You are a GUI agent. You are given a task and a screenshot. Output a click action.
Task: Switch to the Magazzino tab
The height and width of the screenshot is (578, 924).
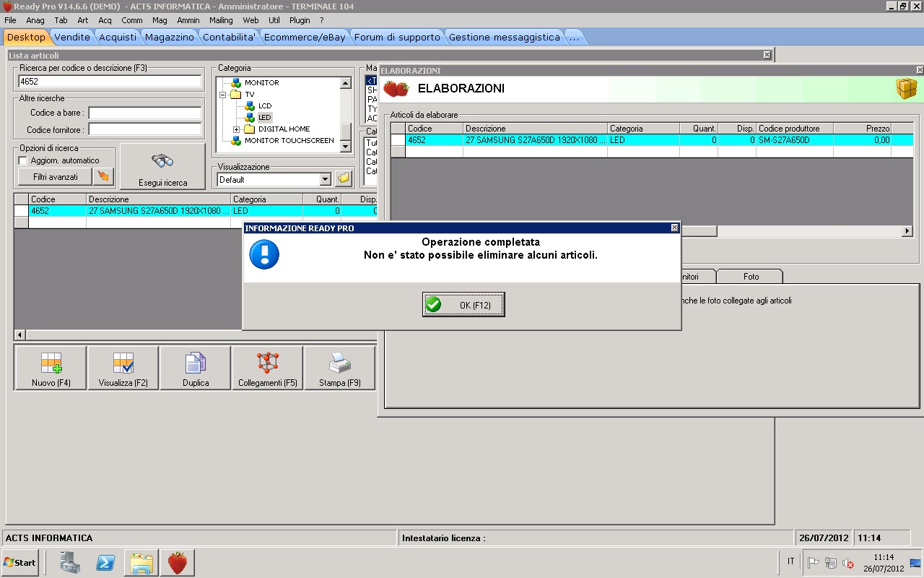[170, 37]
